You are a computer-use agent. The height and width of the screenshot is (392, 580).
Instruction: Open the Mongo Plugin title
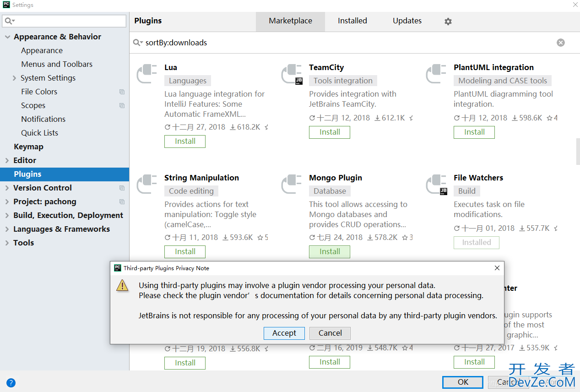click(336, 178)
